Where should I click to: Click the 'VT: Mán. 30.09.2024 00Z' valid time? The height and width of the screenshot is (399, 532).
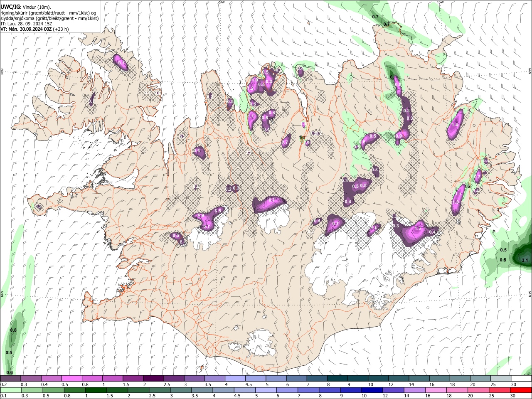[x=26, y=30]
